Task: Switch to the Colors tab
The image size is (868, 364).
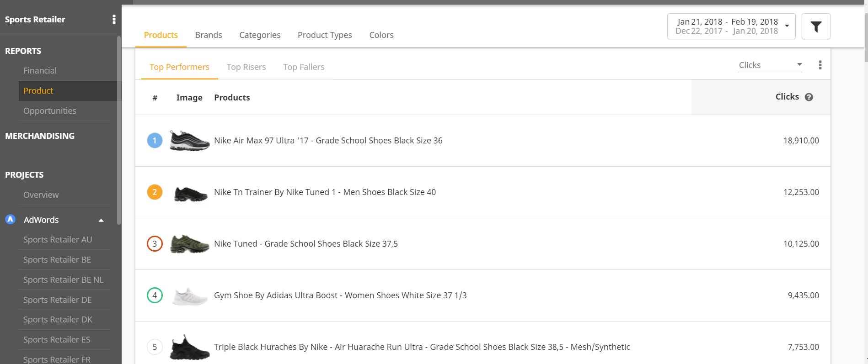Action: (381, 35)
